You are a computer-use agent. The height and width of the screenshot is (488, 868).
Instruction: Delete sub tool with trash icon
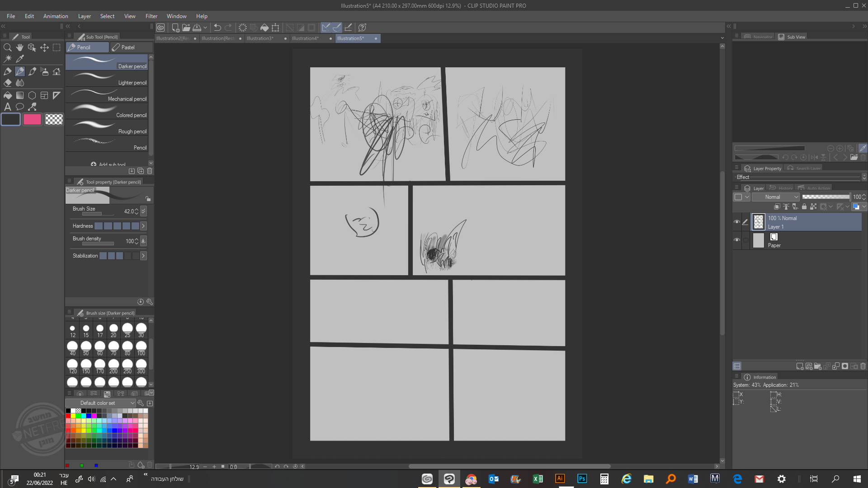(150, 171)
